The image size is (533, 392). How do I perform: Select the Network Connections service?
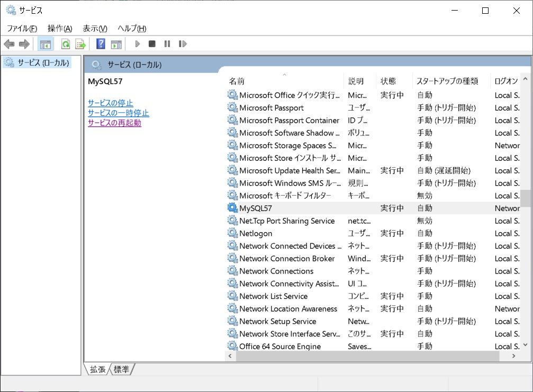tap(373, 271)
